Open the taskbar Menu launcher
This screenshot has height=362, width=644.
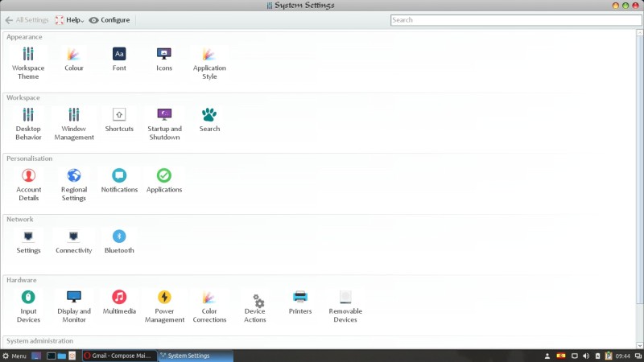click(x=14, y=356)
